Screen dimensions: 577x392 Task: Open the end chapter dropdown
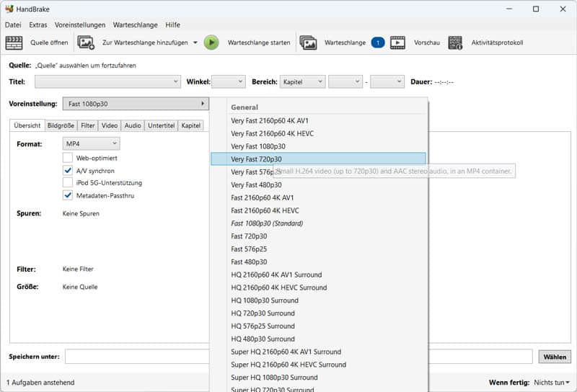tap(387, 81)
